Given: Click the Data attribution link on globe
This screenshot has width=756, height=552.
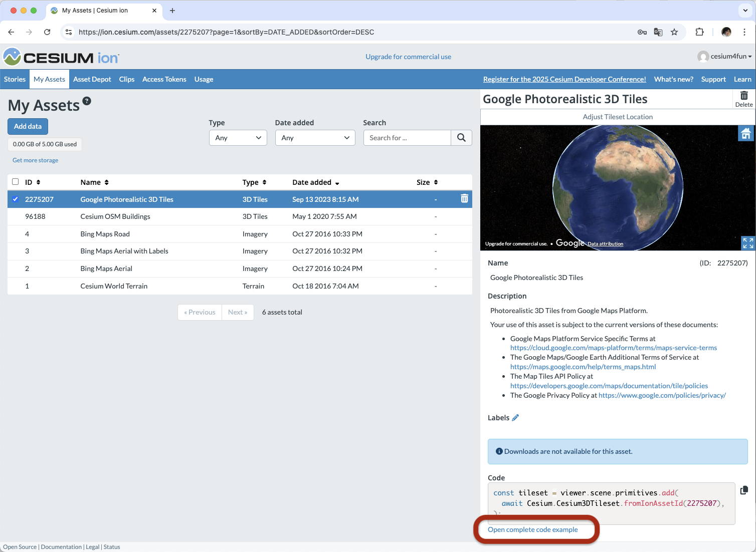Looking at the screenshot, I should 605,244.
